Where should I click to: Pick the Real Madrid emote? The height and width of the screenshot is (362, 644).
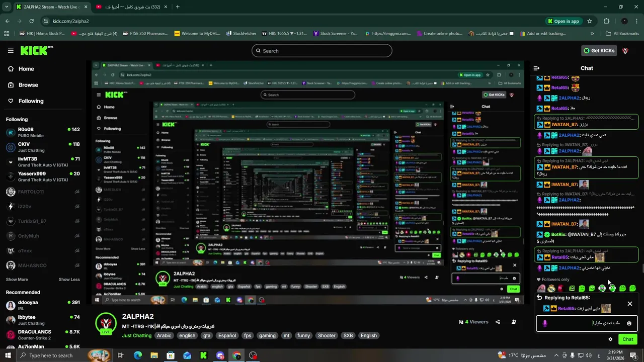(551, 289)
